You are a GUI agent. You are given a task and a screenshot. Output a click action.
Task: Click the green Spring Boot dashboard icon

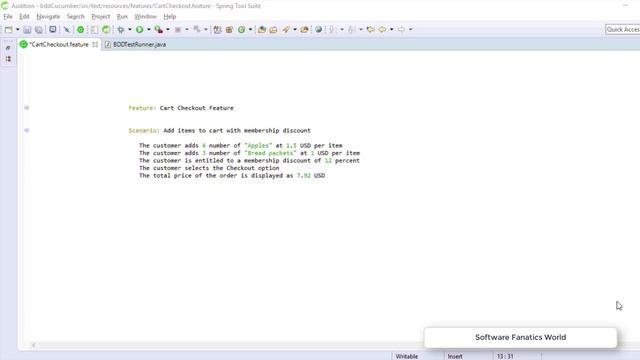80,29
